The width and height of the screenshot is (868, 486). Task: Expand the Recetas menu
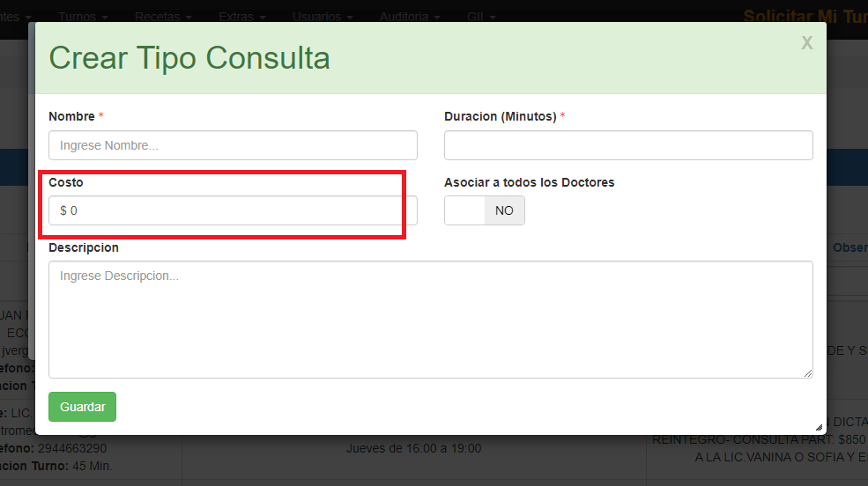(162, 17)
